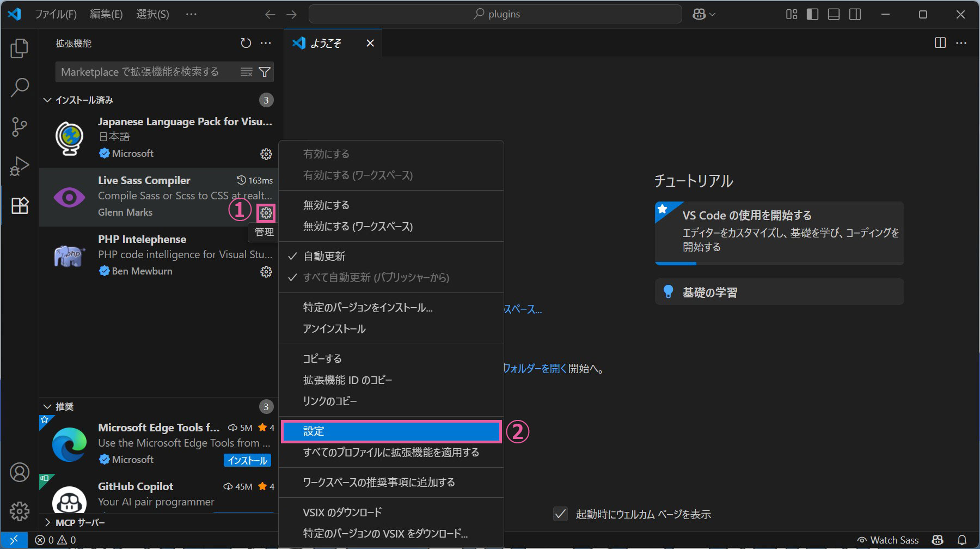Open notifications bell in status bar
This screenshot has width=980, height=549.
pos(962,540)
